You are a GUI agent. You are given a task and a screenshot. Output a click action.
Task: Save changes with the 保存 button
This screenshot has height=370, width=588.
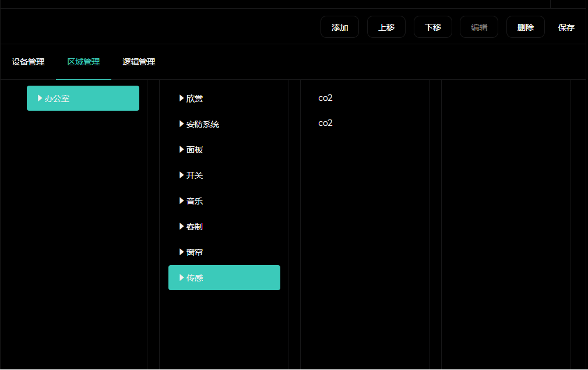point(566,27)
